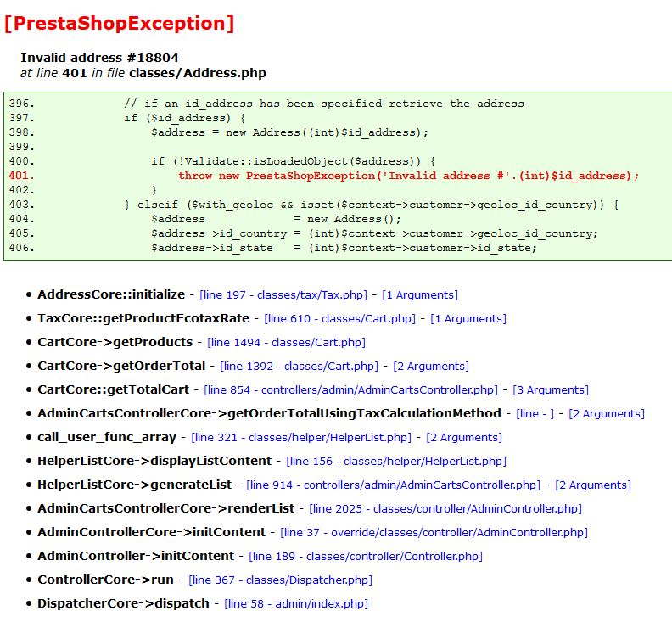Click 'call_user_func_array' stack entry
Viewport: 672px width, 622px height.
(x=107, y=437)
